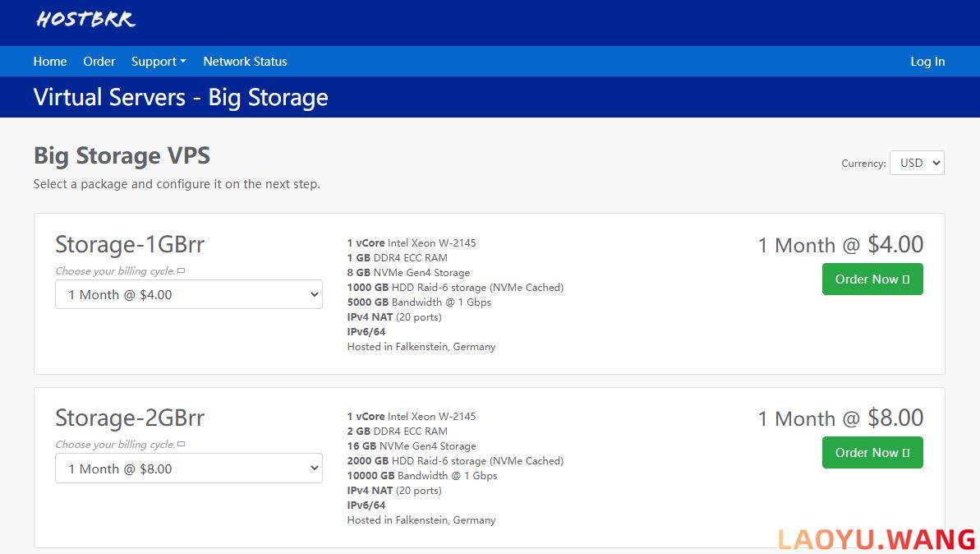Click the HostBrr logo

85,20
